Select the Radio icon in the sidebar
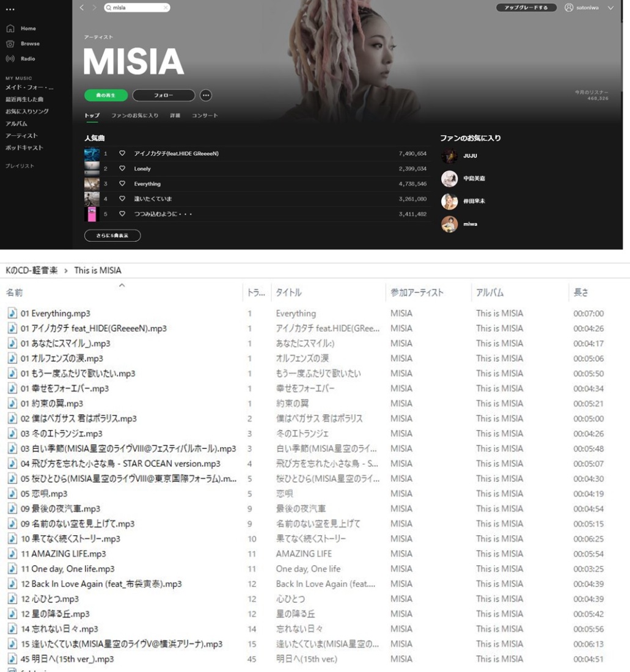 (x=10, y=59)
